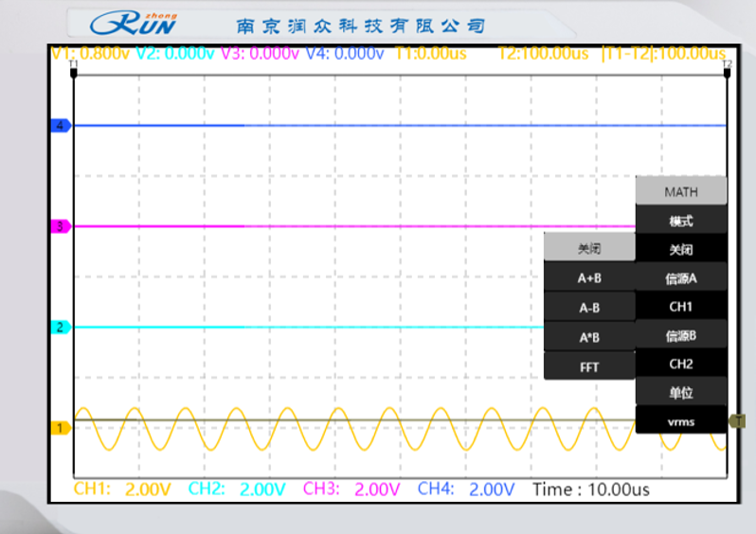This screenshot has height=534, width=756.
Task: Change the 单位 unit vrms value
Action: coord(680,421)
